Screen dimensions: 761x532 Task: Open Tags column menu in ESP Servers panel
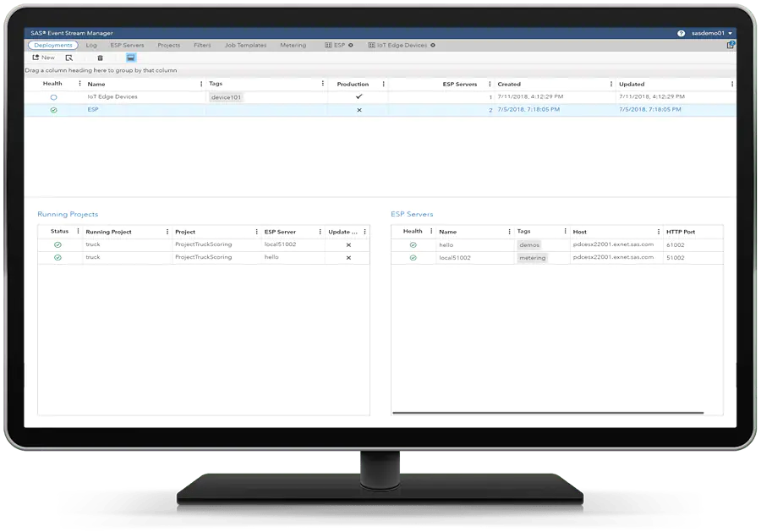pyautogui.click(x=565, y=231)
